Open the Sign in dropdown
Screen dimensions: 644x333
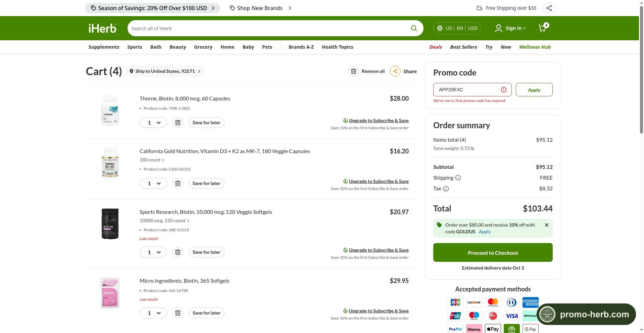(510, 28)
